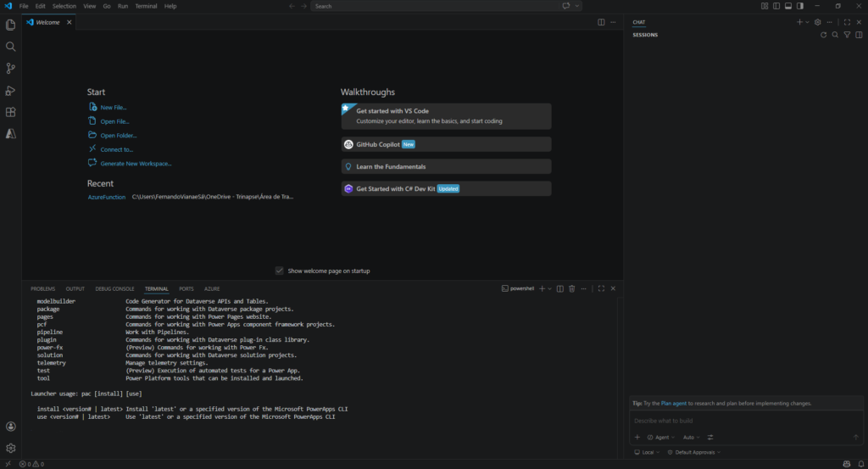Open the recent AzureFunction folder
This screenshot has height=469, width=868.
(106, 197)
